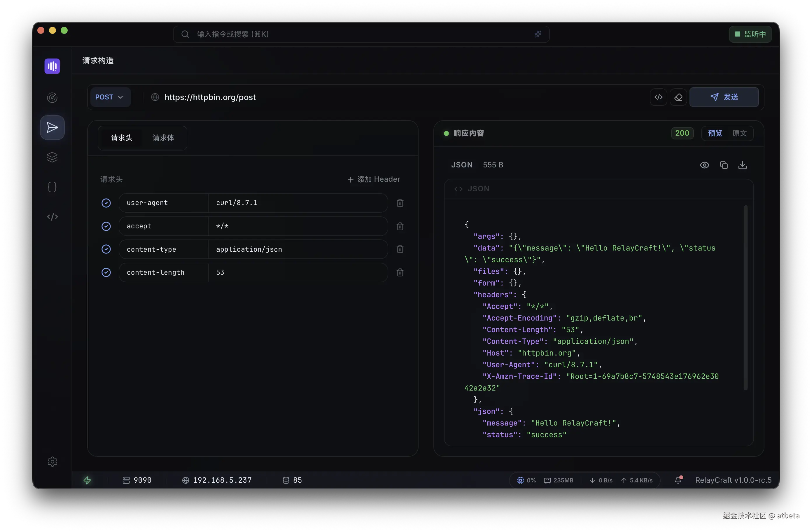The image size is (812, 532).
Task: Open the curly braces sidebar icon
Action: [x=52, y=187]
